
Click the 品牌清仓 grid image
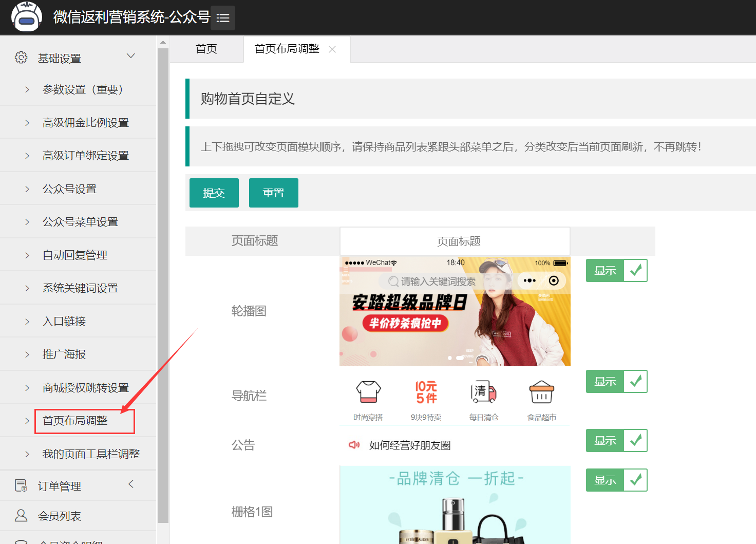pyautogui.click(x=455, y=505)
